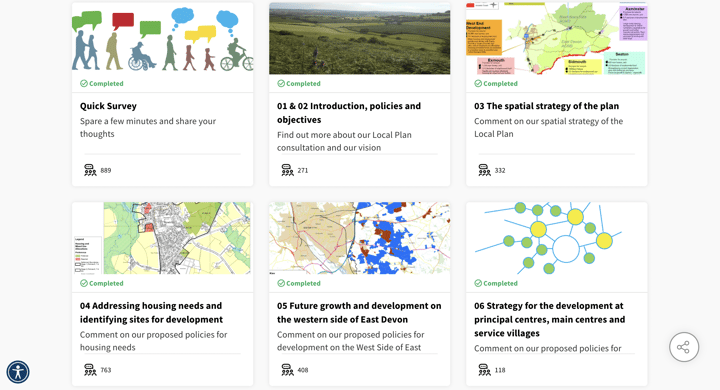Click the 332 participant count
Screen dimensions: 720x390
500,170
